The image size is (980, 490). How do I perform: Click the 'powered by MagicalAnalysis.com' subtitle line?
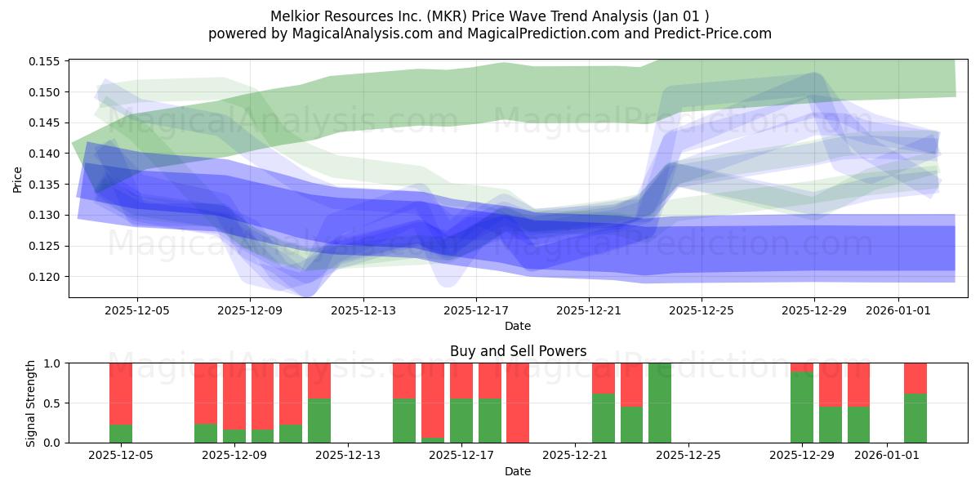(x=490, y=33)
